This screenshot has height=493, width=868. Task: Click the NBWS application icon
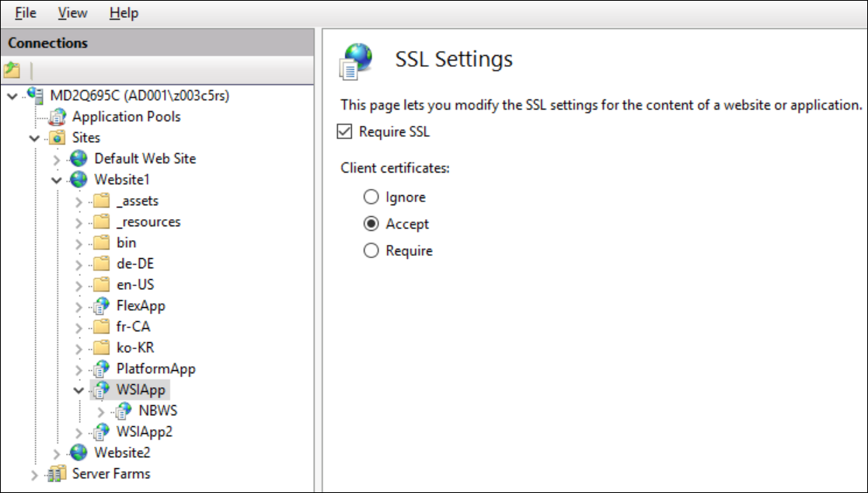pyautogui.click(x=123, y=411)
